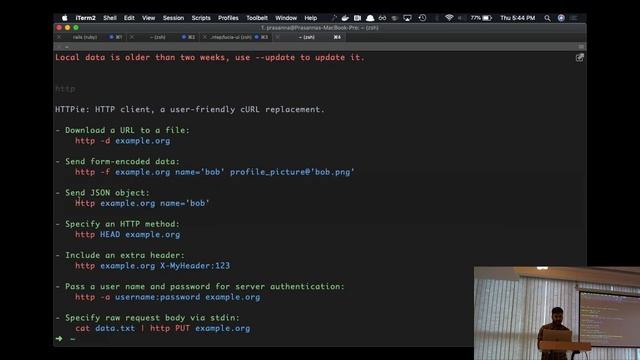
Task: Open the Time Machine menu icon
Action: point(422,18)
